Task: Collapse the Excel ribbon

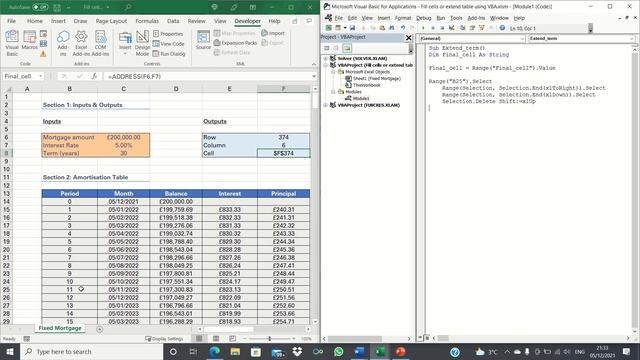Action: 313,64
